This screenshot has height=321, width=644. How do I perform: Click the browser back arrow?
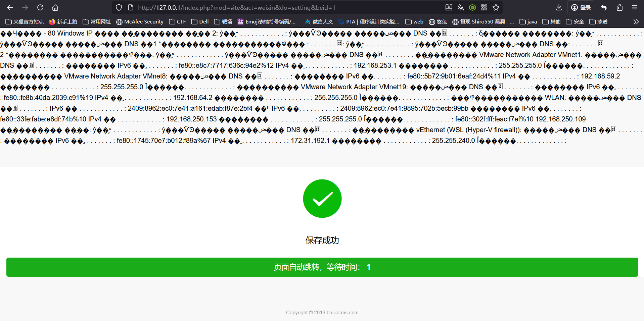10,7
